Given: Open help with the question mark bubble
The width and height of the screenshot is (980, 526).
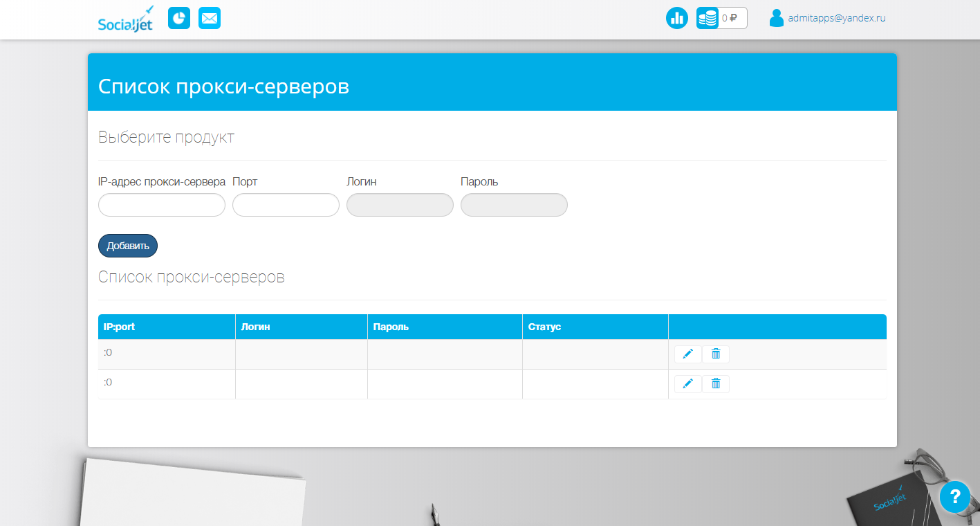Looking at the screenshot, I should coord(954,497).
